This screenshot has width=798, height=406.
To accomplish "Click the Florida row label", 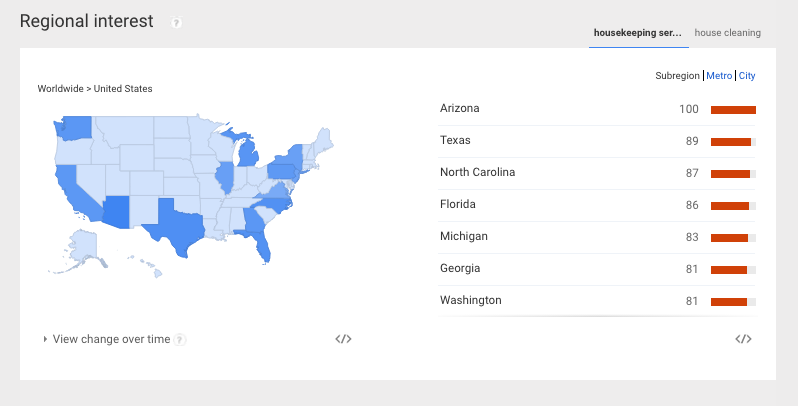I will pos(458,204).
